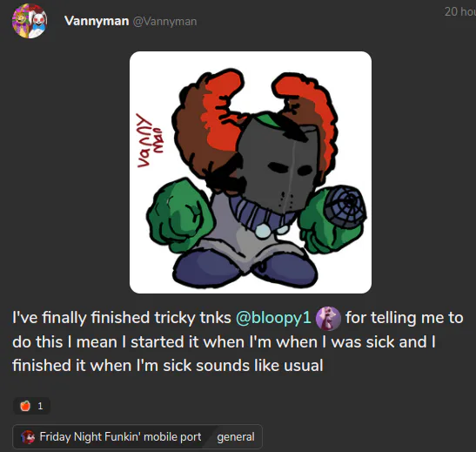Click the Friday Night Funkin' community icon
The width and height of the screenshot is (476, 452).
tap(28, 437)
